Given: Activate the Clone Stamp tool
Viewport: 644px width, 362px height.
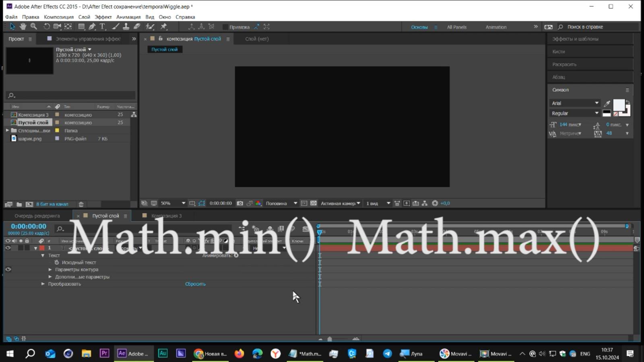Looking at the screenshot, I should click(x=126, y=27).
